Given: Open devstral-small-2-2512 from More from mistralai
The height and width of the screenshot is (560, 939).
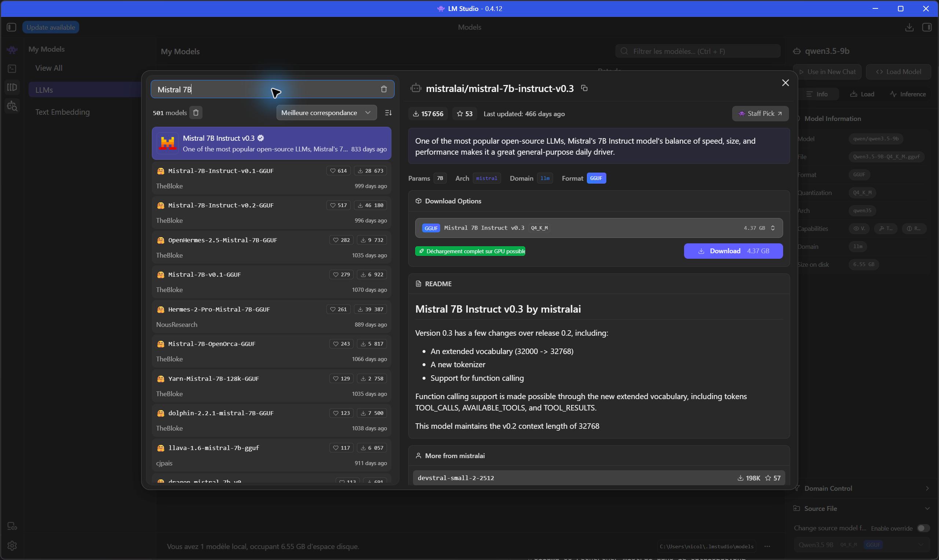Looking at the screenshot, I should click(x=599, y=478).
